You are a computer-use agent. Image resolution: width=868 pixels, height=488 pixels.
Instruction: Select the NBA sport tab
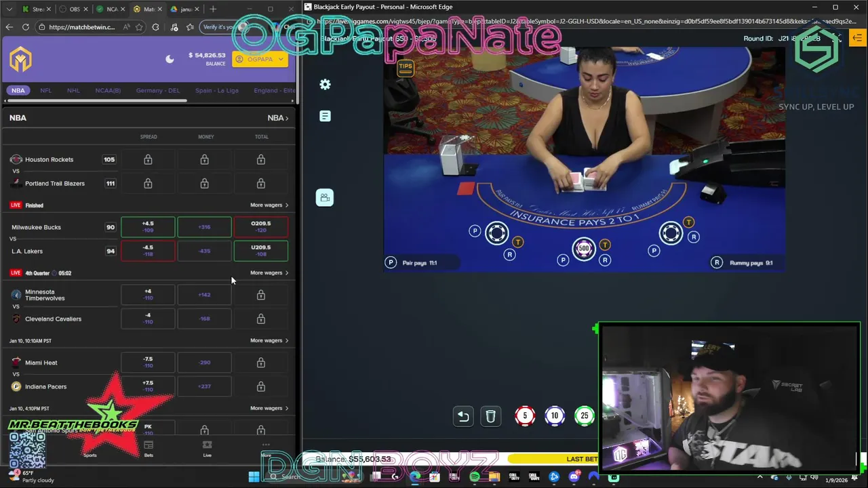[18, 90]
